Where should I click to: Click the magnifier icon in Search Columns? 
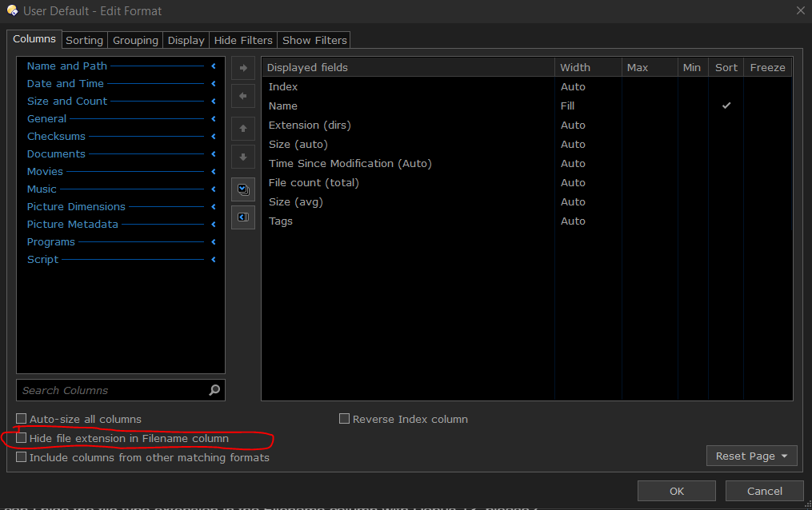pos(214,390)
